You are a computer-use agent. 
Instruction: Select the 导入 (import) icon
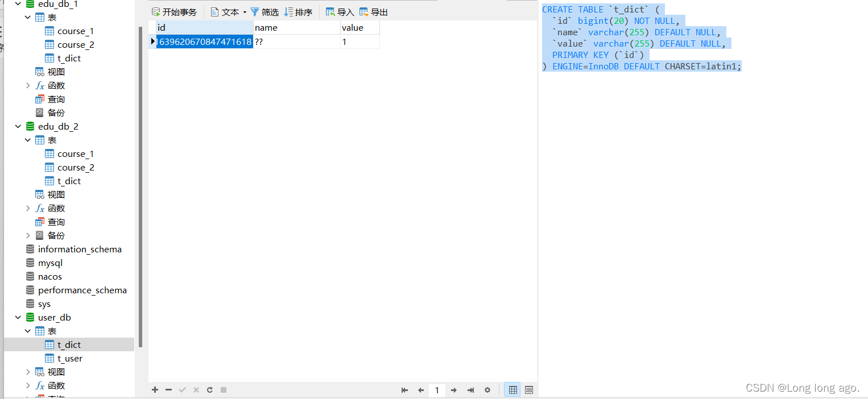point(340,11)
